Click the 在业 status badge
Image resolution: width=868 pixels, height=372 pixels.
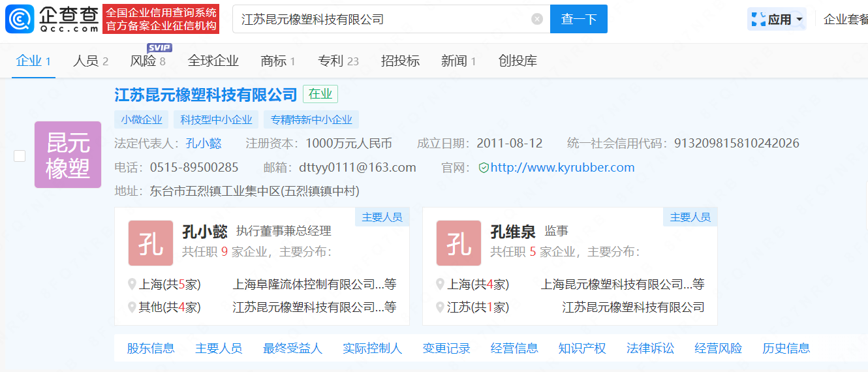[x=320, y=94]
